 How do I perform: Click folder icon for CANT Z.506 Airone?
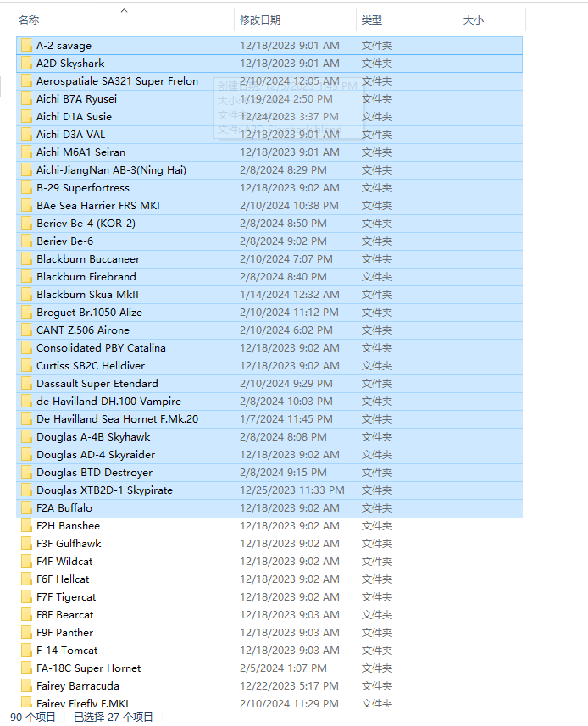click(x=26, y=330)
